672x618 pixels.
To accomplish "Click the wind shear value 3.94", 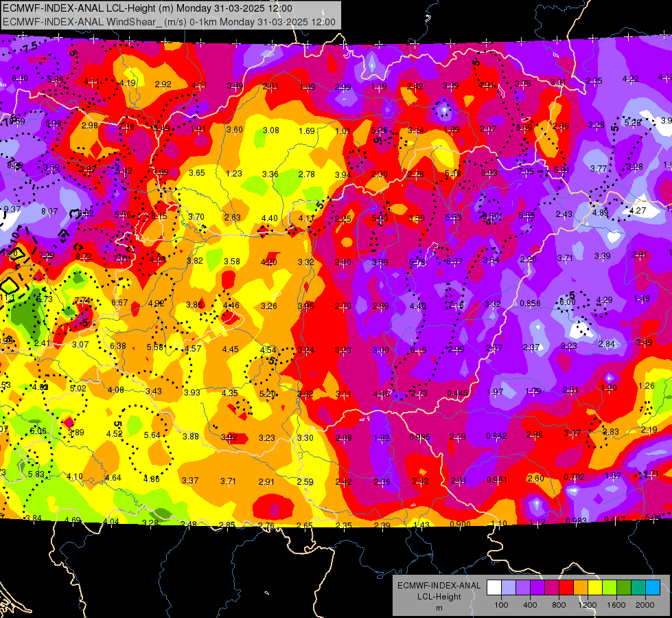I will [x=343, y=175].
